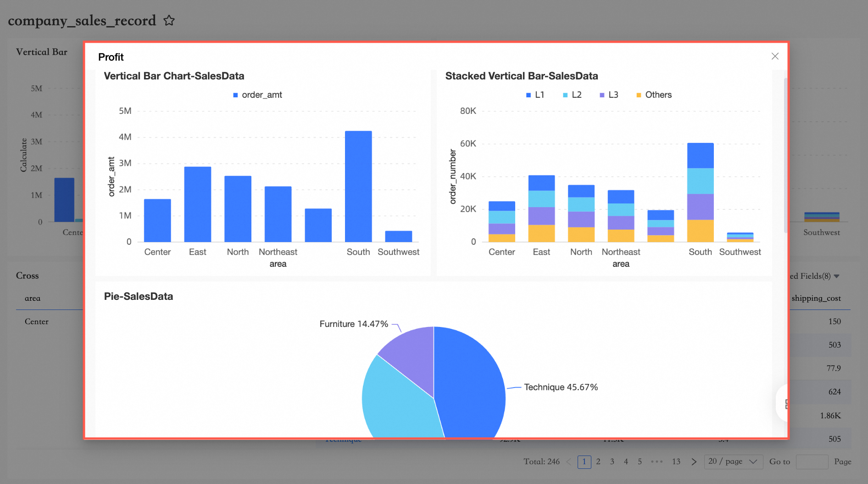Jump to page 3

[x=612, y=461]
